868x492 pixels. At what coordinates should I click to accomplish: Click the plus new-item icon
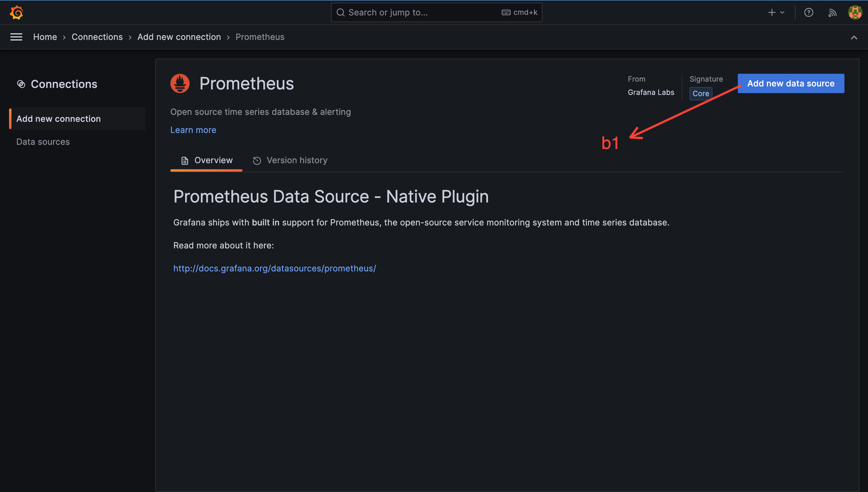point(772,13)
